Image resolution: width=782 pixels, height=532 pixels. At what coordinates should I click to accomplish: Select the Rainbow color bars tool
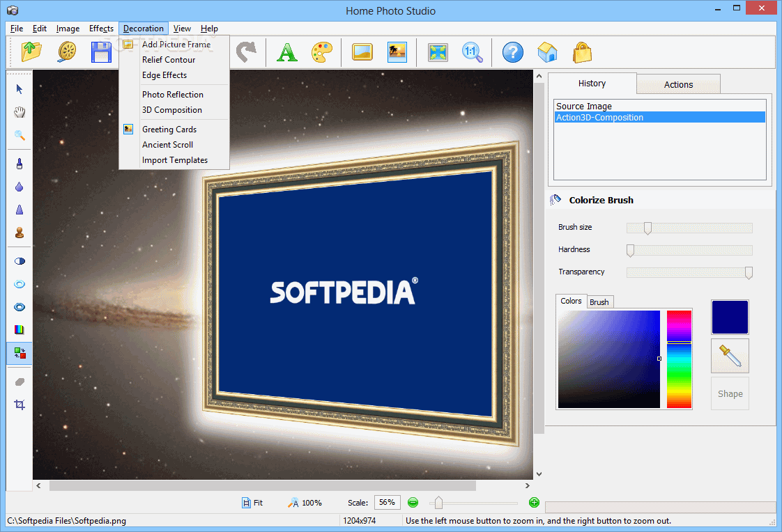click(20, 329)
